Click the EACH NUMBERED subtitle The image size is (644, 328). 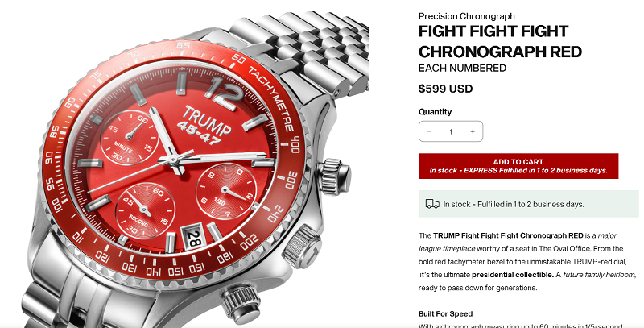(462, 69)
